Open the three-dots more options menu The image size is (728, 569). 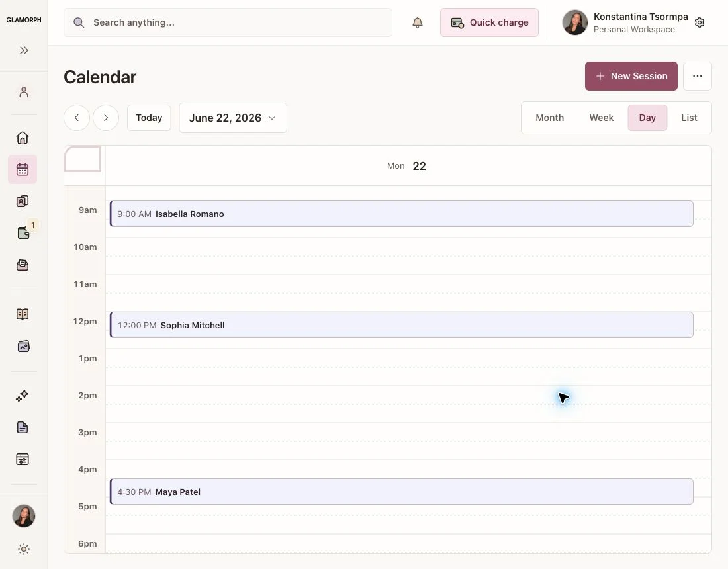click(698, 76)
